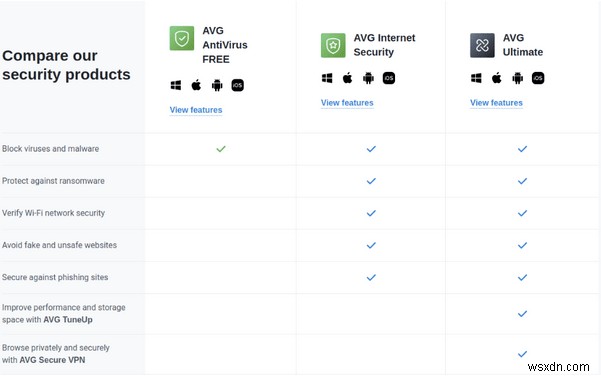Viewport: 601px width, 377px height.
Task: Select iOS icon under AVG Internet Security
Action: click(x=389, y=78)
